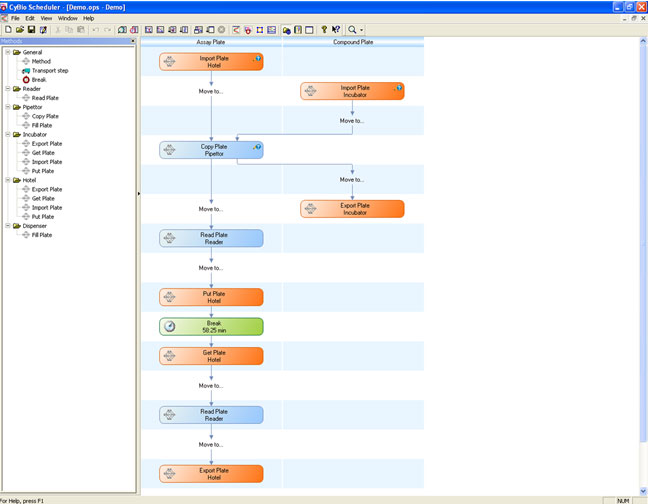Select Get Plate under Incubator
The height and width of the screenshot is (504, 672).
click(43, 153)
